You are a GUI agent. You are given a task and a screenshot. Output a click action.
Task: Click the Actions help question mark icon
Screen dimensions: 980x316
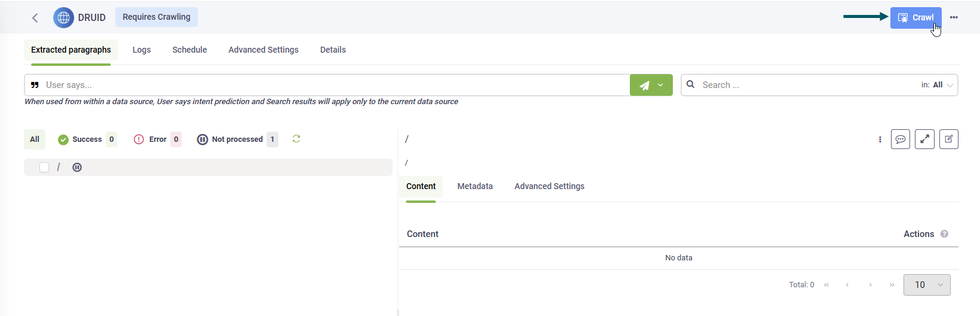tap(944, 234)
